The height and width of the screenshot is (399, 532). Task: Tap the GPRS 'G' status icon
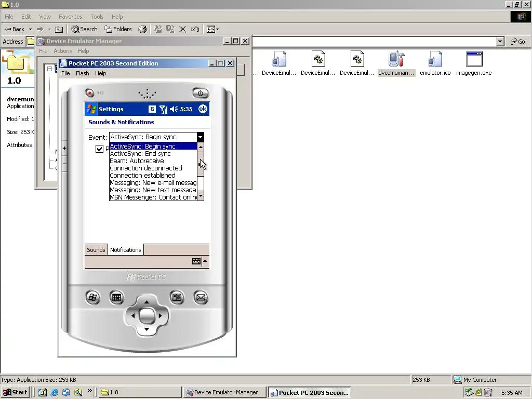152,109
